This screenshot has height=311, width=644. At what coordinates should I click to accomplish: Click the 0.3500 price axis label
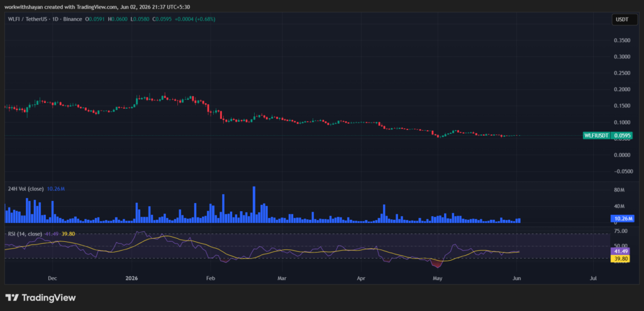coord(621,40)
